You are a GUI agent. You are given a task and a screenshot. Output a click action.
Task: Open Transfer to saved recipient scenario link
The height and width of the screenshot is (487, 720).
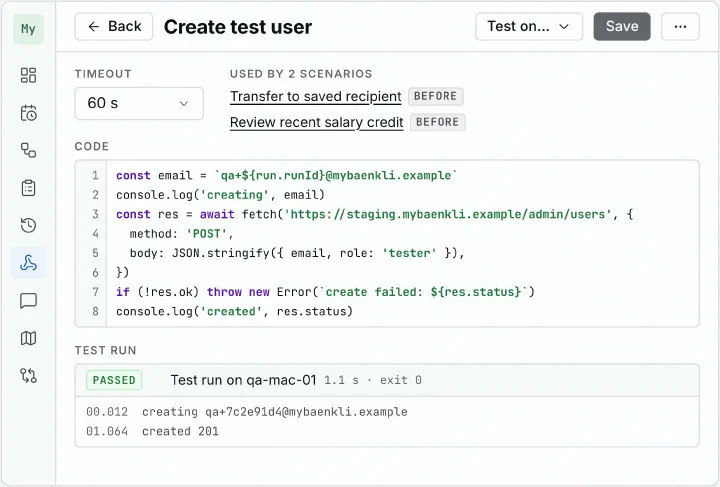[x=315, y=96]
